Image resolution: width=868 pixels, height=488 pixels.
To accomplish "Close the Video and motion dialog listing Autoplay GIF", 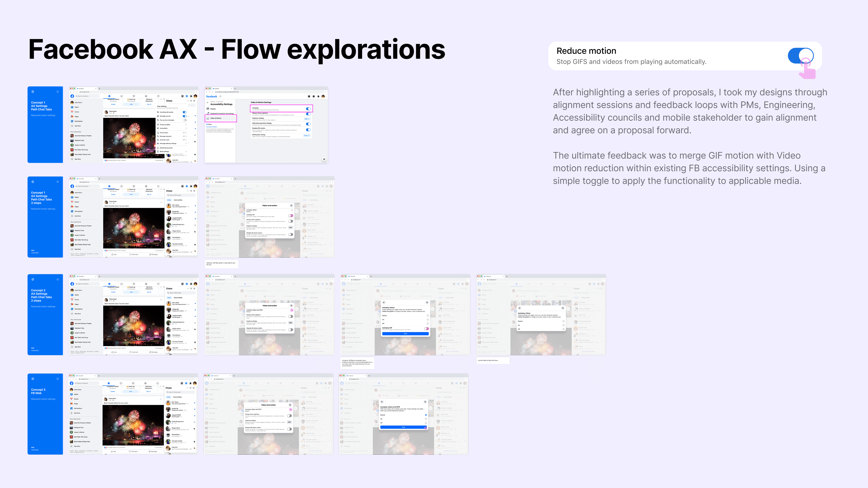I will click(291, 205).
